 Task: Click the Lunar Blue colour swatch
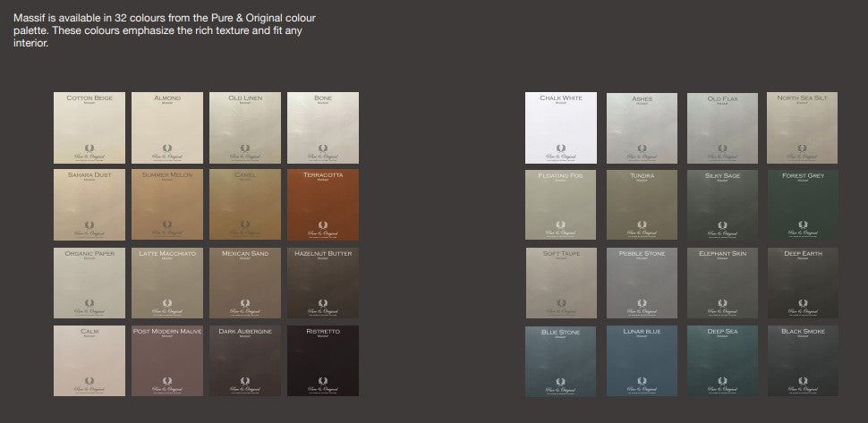[642, 360]
